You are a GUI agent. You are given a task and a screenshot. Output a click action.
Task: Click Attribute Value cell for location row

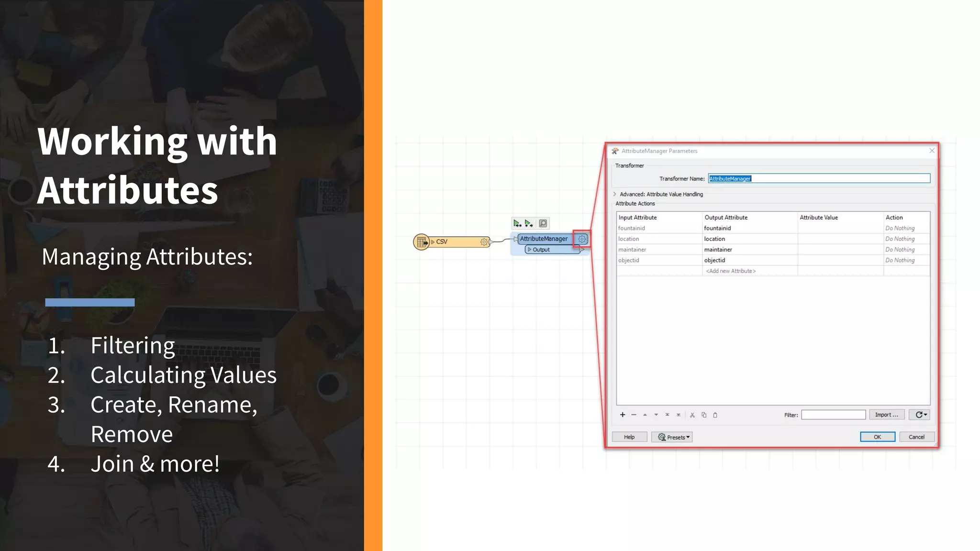pos(840,239)
